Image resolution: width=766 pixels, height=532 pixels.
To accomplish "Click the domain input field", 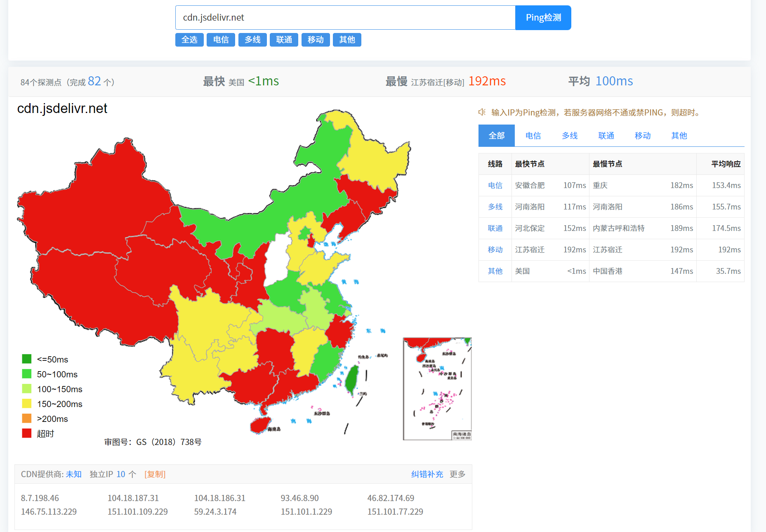I will pyautogui.click(x=345, y=17).
